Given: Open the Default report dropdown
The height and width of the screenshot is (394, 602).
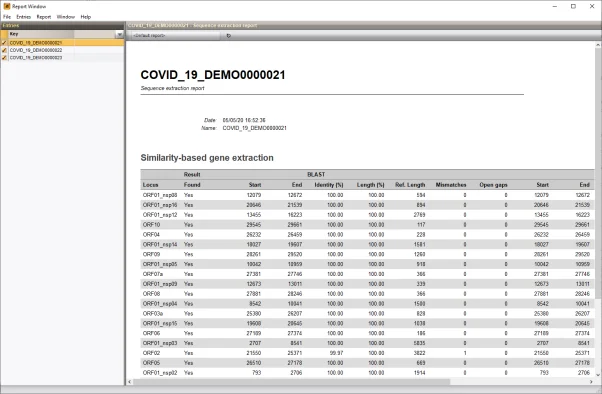Looking at the screenshot, I should pos(176,35).
